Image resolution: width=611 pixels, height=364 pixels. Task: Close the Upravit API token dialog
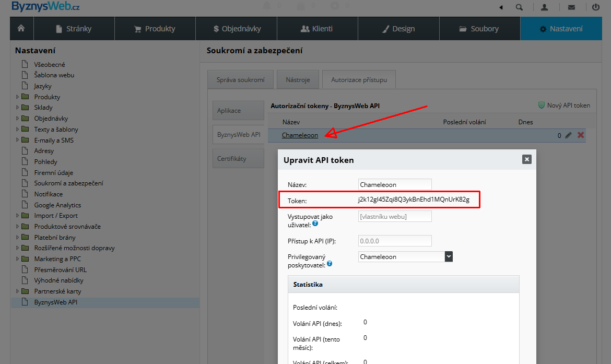526,159
